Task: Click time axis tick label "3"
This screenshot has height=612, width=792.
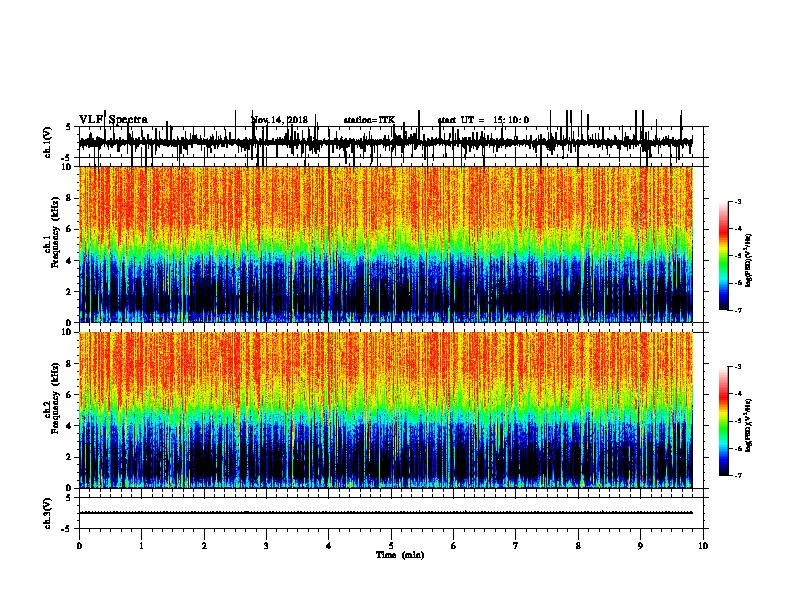Action: (266, 546)
